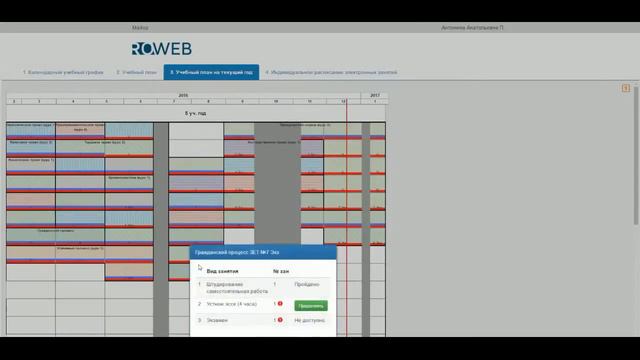This screenshot has height=360, width=640.
Task: Click the ROWEB logo
Action: (161, 49)
